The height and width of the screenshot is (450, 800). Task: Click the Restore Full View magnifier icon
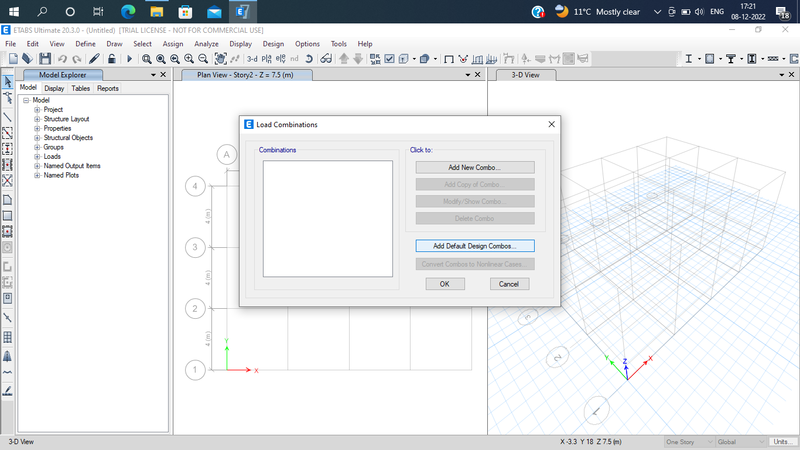point(161,59)
